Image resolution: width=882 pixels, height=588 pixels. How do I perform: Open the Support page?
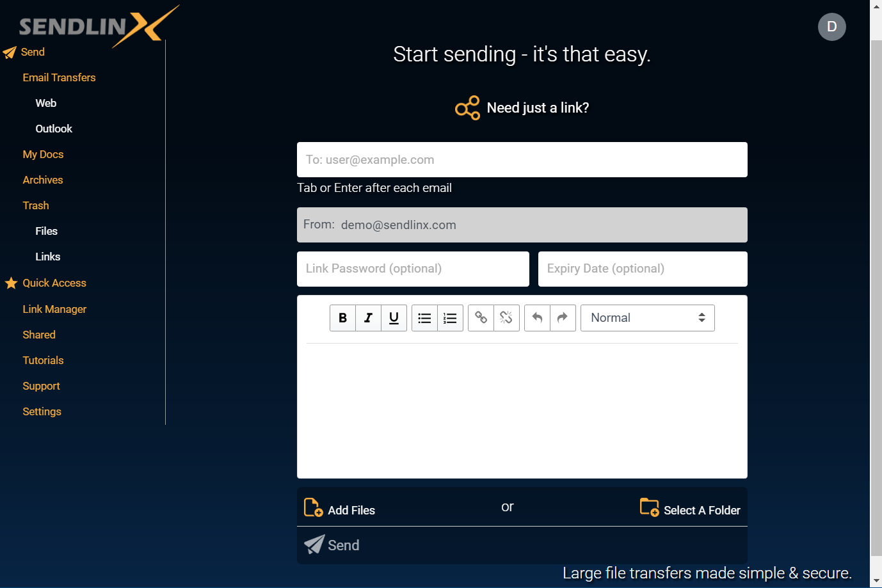(x=41, y=386)
